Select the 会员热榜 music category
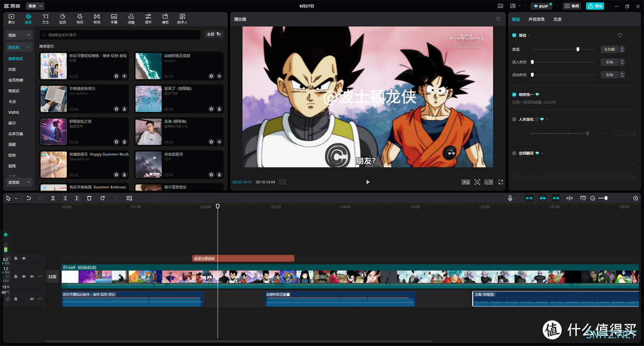Viewport: 644px width, 346px height. point(16,80)
